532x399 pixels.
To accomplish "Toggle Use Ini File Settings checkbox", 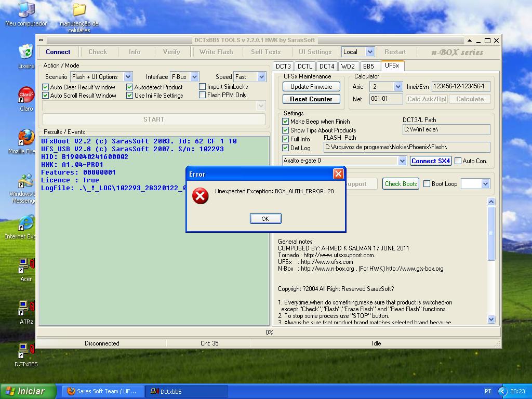I will click(129, 96).
